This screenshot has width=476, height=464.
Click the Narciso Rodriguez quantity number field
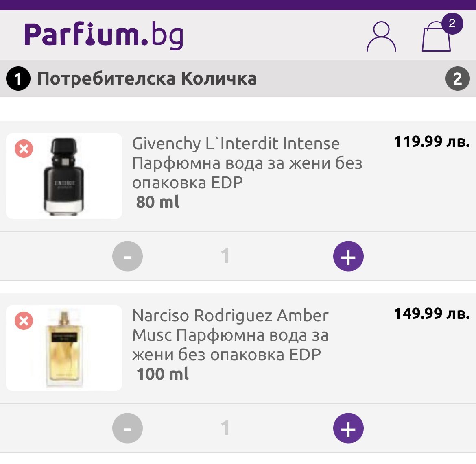[225, 429]
